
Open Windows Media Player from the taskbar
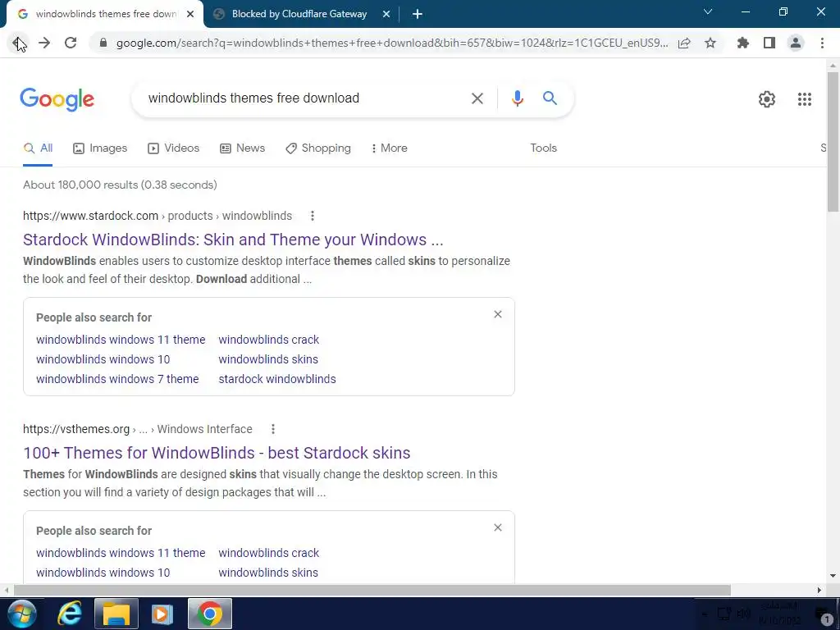162,614
